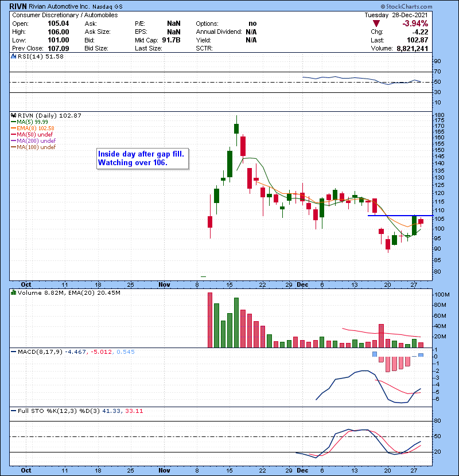This screenshot has height=476, width=459.
Task: Click the Open value 105.04
Action: click(59, 24)
